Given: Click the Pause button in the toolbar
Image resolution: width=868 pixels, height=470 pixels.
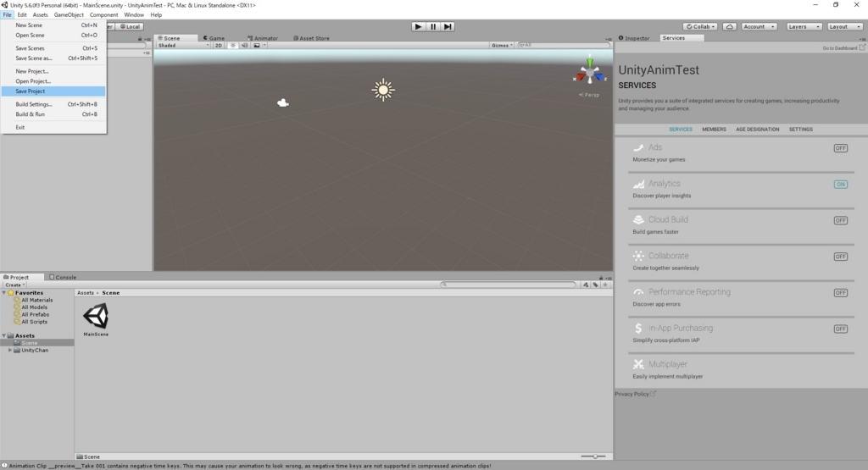Looking at the screenshot, I should pos(433,26).
